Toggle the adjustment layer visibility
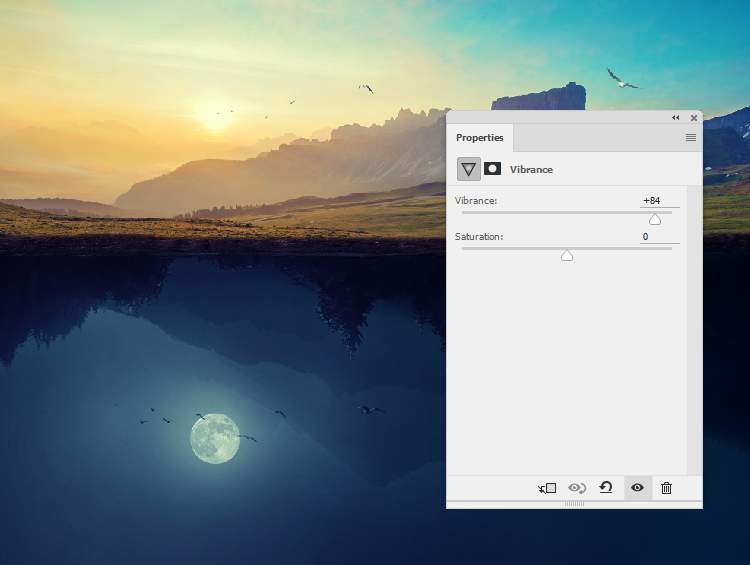 pos(637,488)
